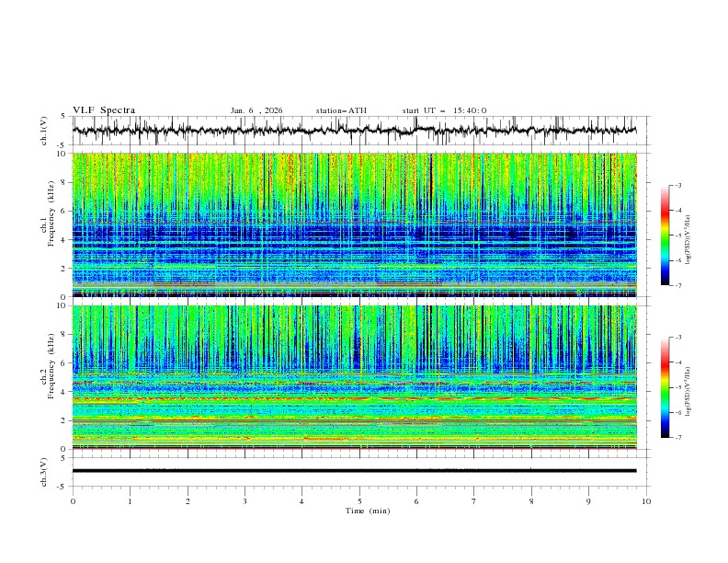728x563 pixels.
Task: Click the date text "Jan. 6 , 2026"
Action: tap(256, 110)
